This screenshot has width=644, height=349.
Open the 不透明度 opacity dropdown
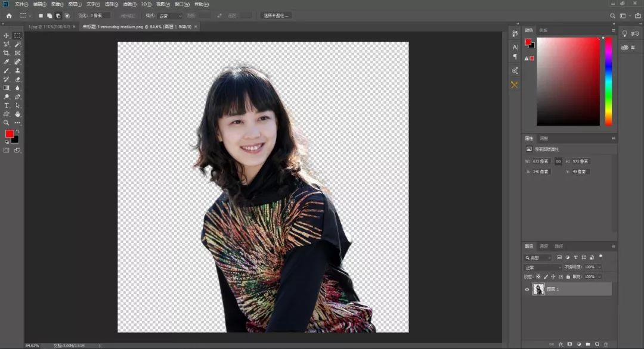[x=600, y=267]
